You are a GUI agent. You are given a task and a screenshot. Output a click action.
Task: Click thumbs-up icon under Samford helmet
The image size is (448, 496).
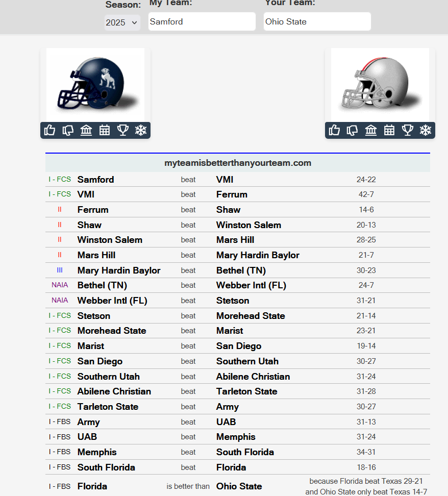[x=49, y=130]
